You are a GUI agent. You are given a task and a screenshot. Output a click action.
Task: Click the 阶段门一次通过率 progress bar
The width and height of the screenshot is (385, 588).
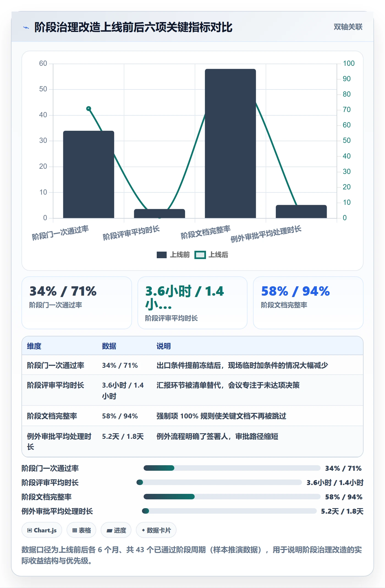pyautogui.click(x=232, y=468)
